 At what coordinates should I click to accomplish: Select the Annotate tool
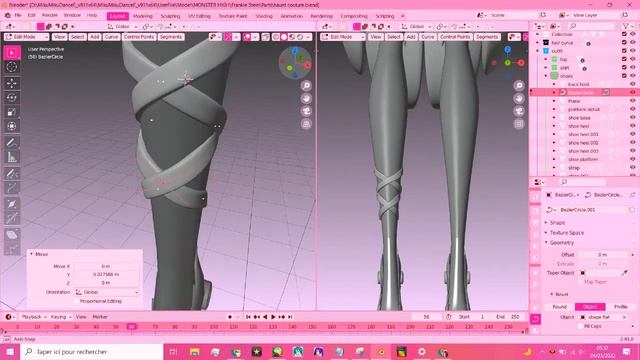12,142
